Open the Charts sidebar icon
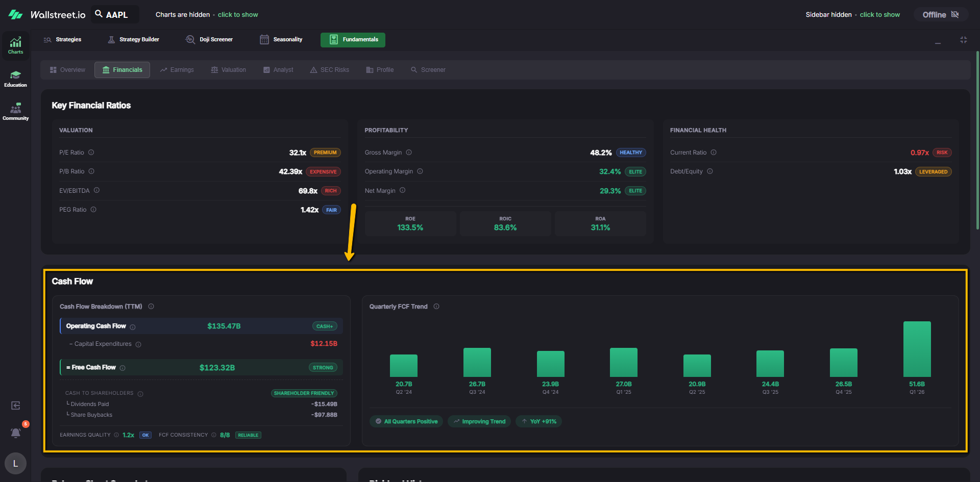This screenshot has width=980, height=482. point(15,45)
